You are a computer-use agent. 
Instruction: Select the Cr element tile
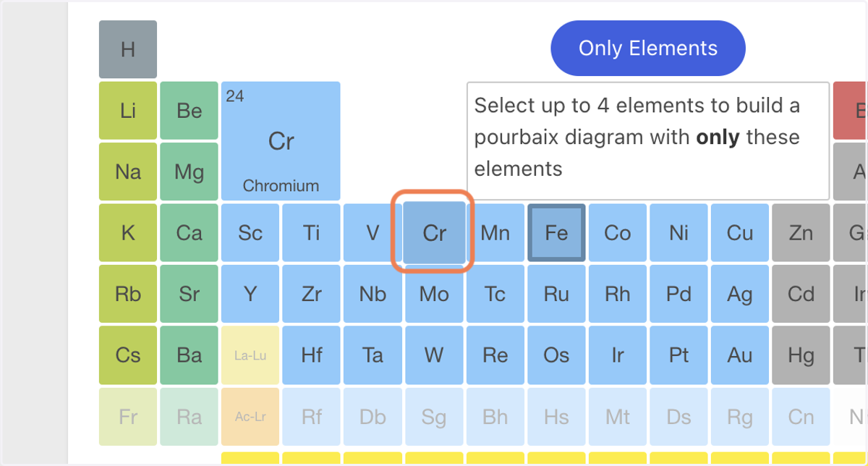point(434,232)
